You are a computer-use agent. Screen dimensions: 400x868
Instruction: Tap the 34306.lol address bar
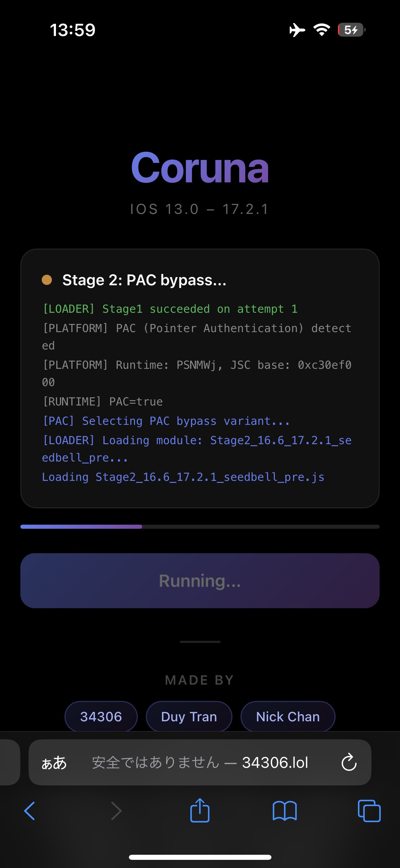point(200,762)
